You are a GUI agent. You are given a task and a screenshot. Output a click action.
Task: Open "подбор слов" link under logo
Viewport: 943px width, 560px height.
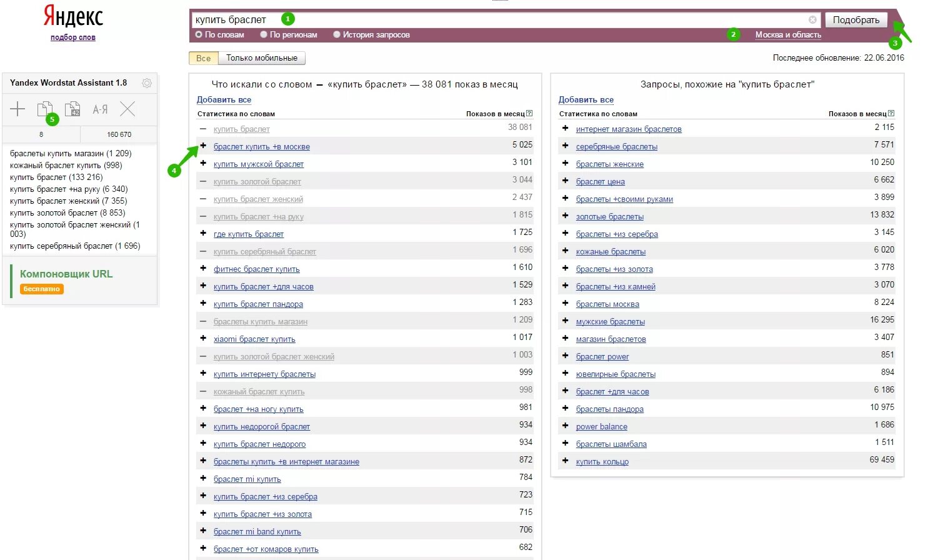(73, 37)
